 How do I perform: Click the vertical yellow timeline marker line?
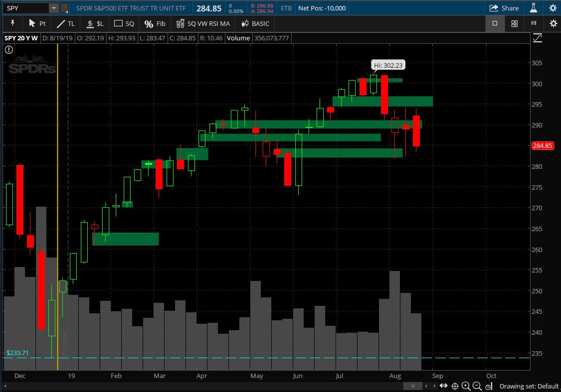(x=58, y=207)
